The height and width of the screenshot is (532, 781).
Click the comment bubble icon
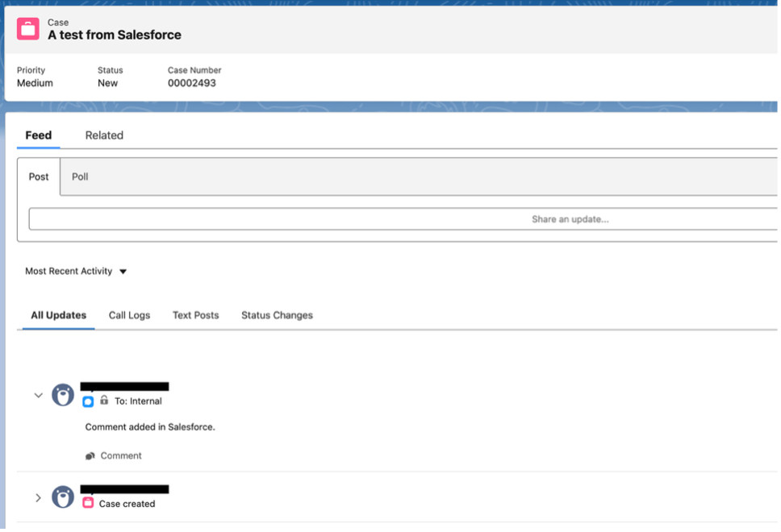click(x=90, y=456)
